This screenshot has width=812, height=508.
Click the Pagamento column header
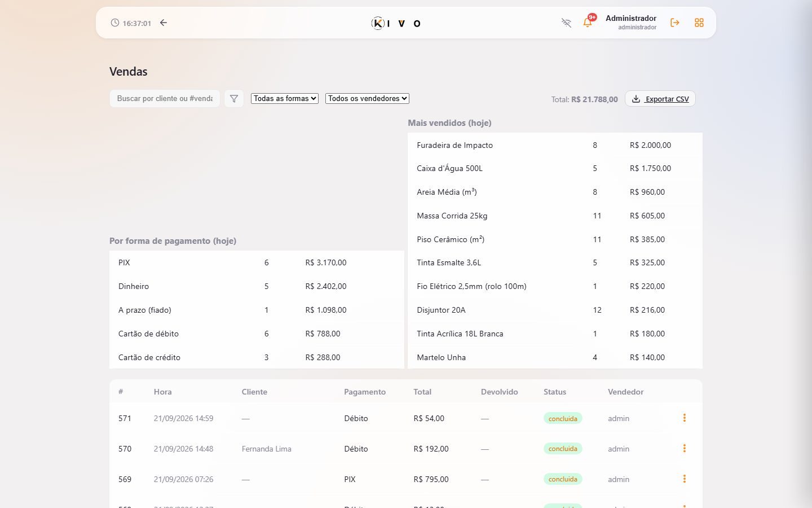pos(365,392)
